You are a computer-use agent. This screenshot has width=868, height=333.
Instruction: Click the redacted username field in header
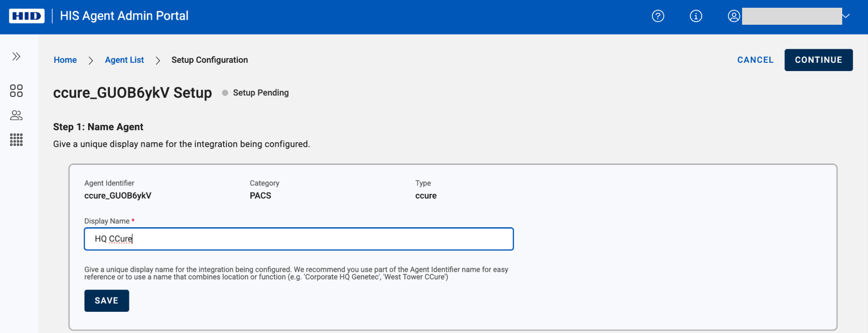(791, 16)
